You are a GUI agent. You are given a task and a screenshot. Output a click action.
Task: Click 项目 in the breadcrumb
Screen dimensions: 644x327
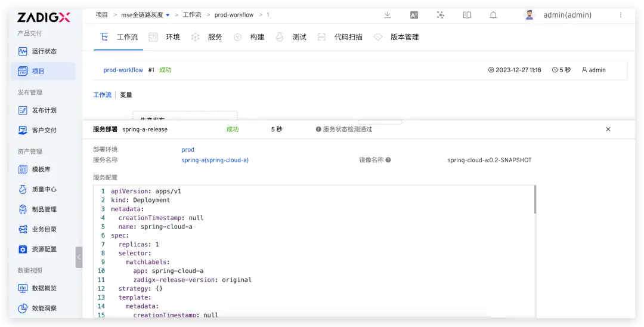(101, 15)
